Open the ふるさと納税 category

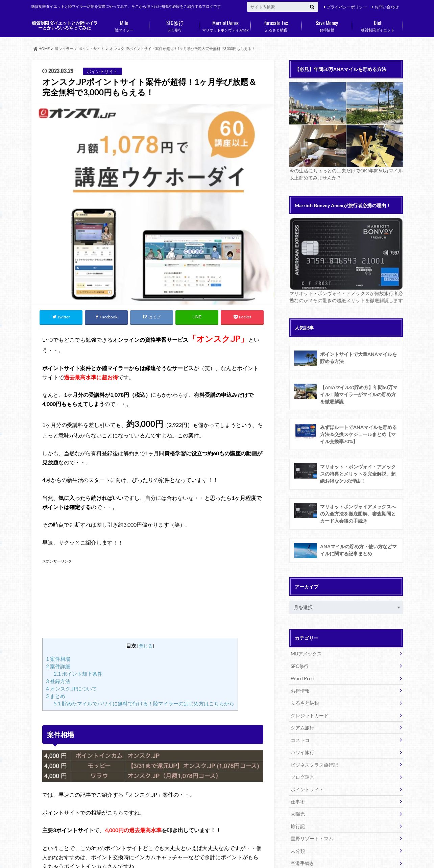[346, 703]
